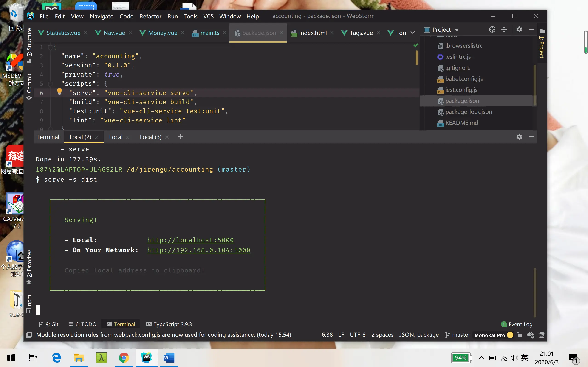Collapse the scripts block fold marker
Image resolution: width=588 pixels, height=367 pixels.
[x=50, y=84]
